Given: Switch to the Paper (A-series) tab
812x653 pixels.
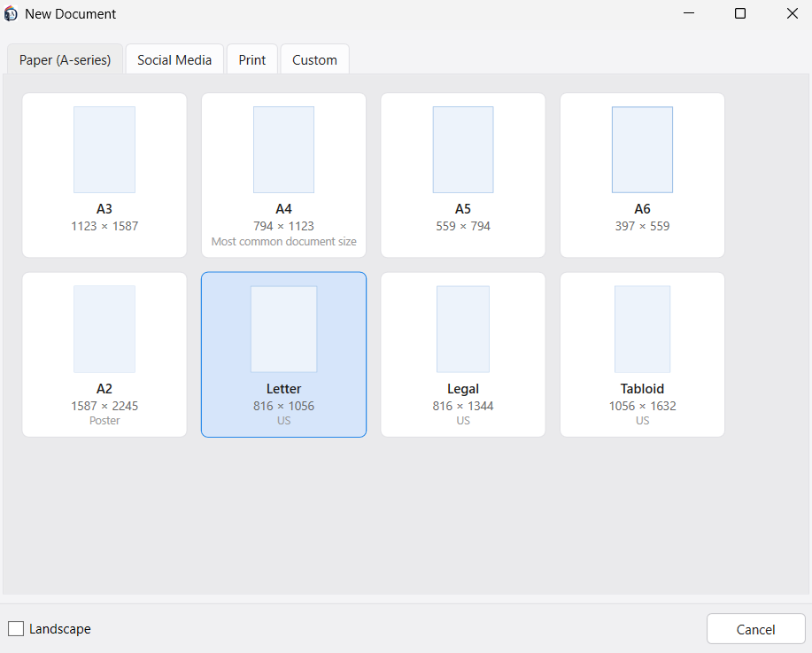Looking at the screenshot, I should [65, 59].
